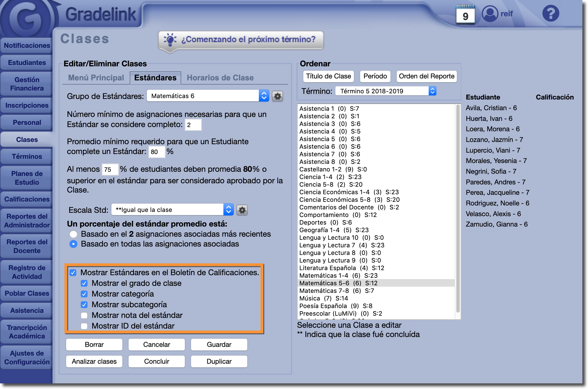
Task: Click gear icon next to Grupo de Estándares
Action: (x=277, y=96)
